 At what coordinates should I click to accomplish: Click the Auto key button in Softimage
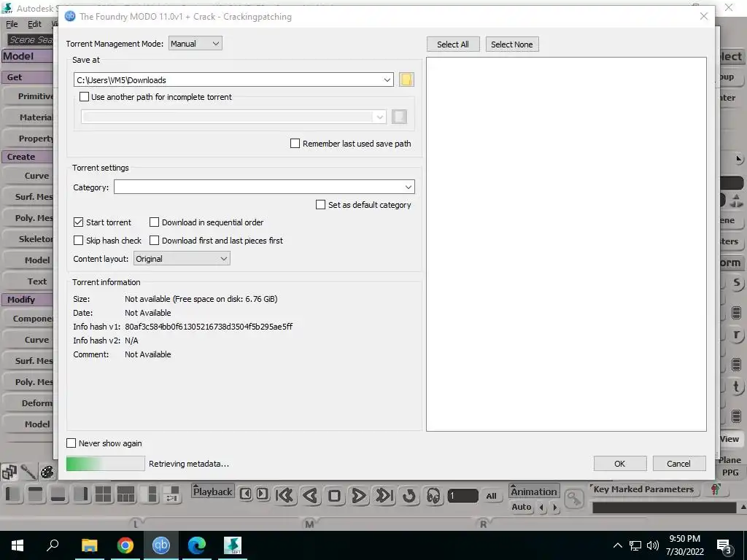(521, 507)
